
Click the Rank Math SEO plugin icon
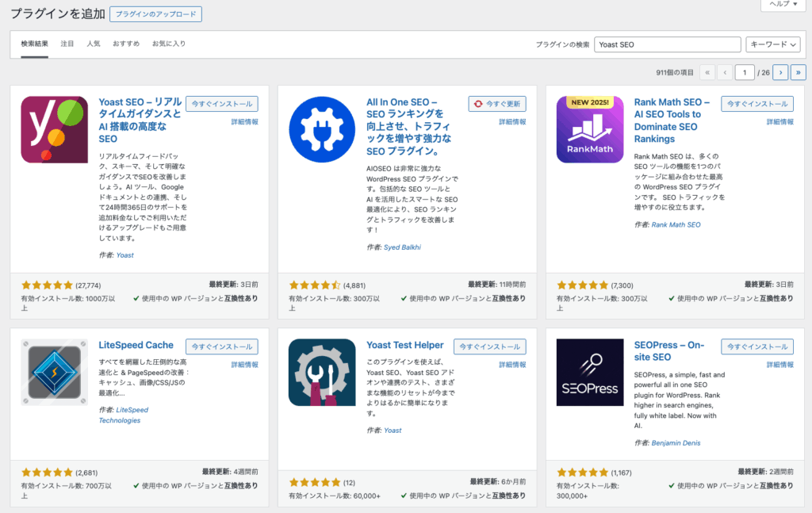point(589,129)
